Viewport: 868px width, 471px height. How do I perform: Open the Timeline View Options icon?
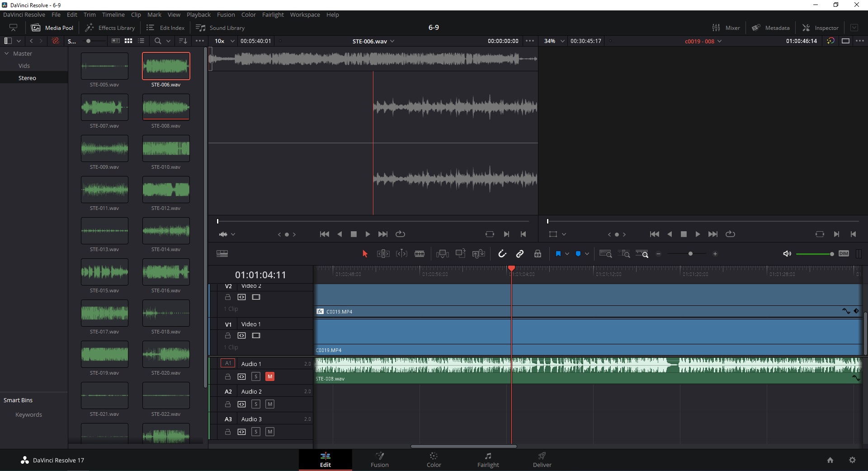pyautogui.click(x=222, y=253)
